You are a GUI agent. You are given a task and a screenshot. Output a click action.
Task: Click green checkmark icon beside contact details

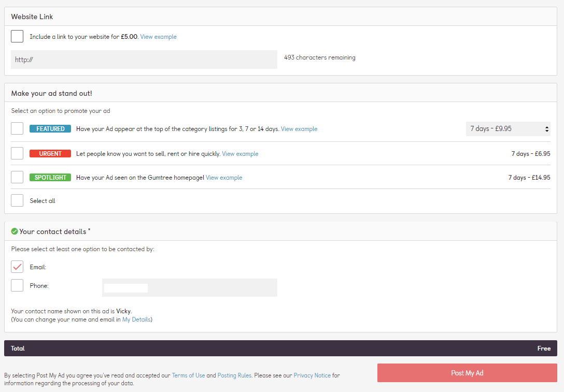click(x=15, y=231)
